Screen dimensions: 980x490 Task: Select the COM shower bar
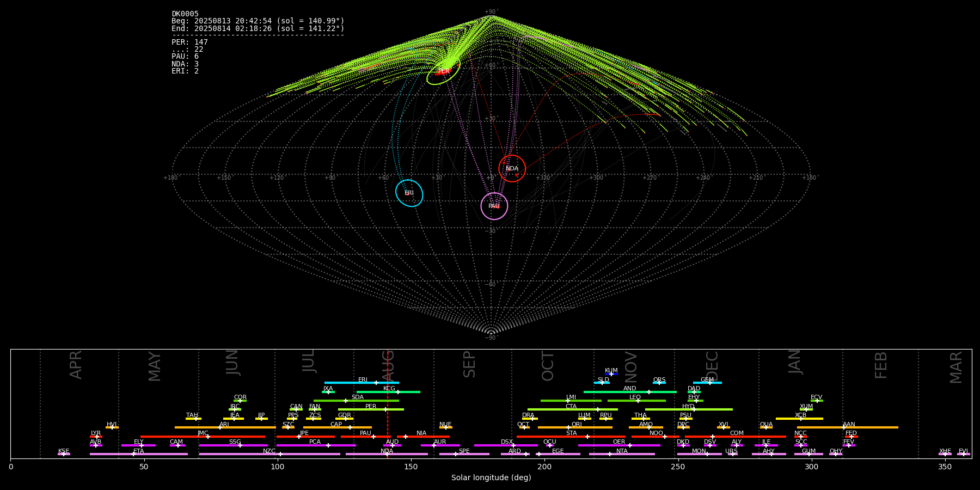tap(736, 436)
